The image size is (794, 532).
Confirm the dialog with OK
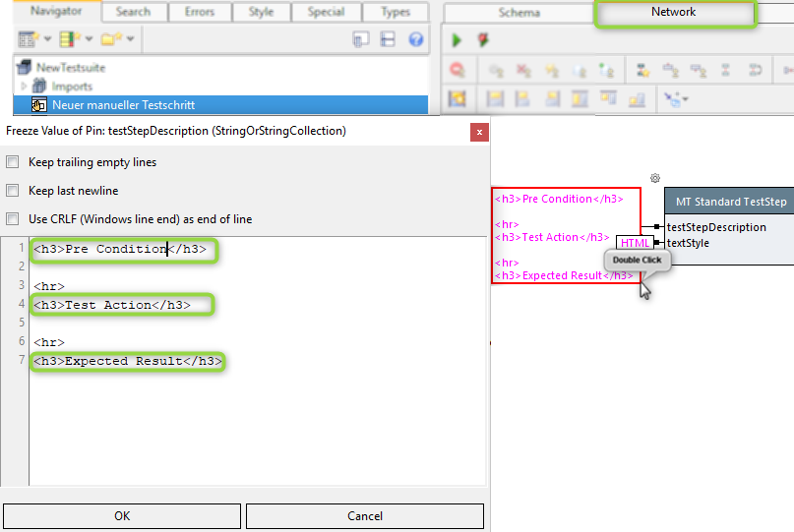(122, 515)
